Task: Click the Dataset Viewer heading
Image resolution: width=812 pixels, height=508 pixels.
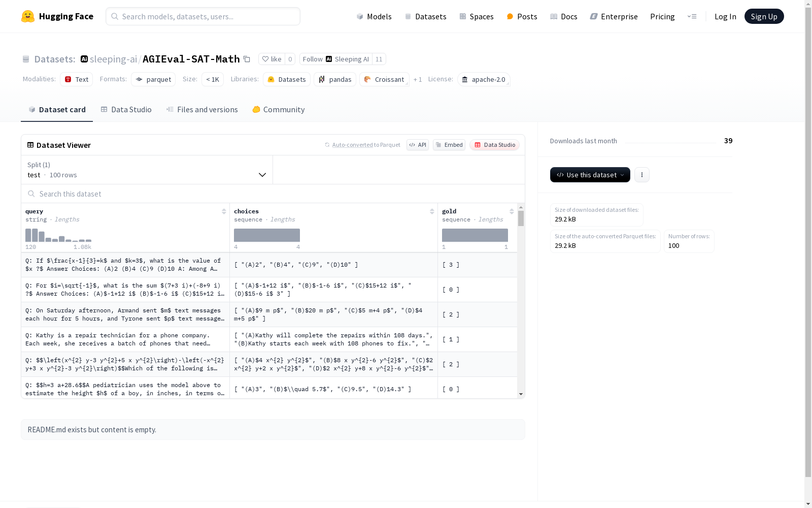Action: (63, 145)
